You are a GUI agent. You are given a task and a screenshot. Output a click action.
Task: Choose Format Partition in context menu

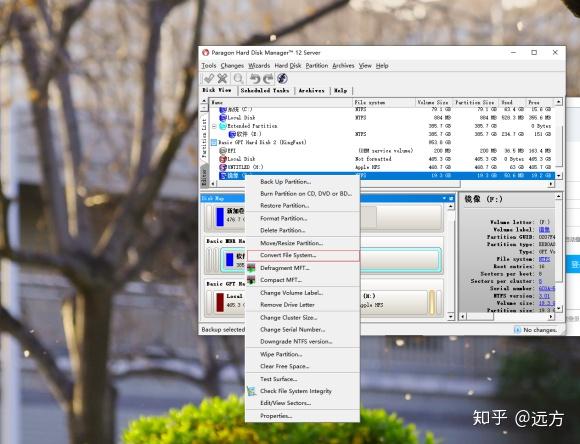click(x=302, y=218)
